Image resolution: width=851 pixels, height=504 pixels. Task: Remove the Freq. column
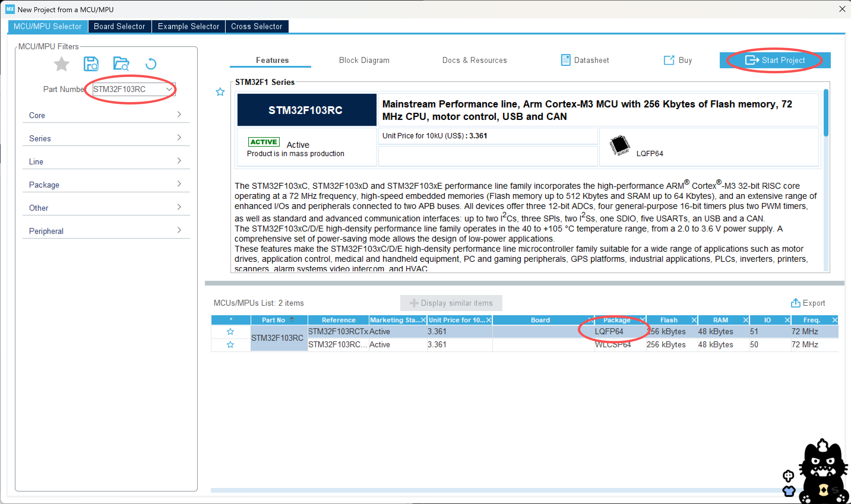pos(835,320)
